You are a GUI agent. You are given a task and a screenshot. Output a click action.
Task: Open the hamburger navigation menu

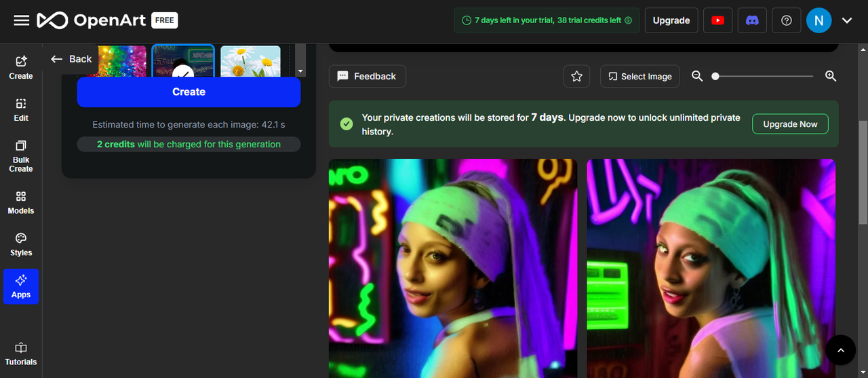[x=21, y=20]
